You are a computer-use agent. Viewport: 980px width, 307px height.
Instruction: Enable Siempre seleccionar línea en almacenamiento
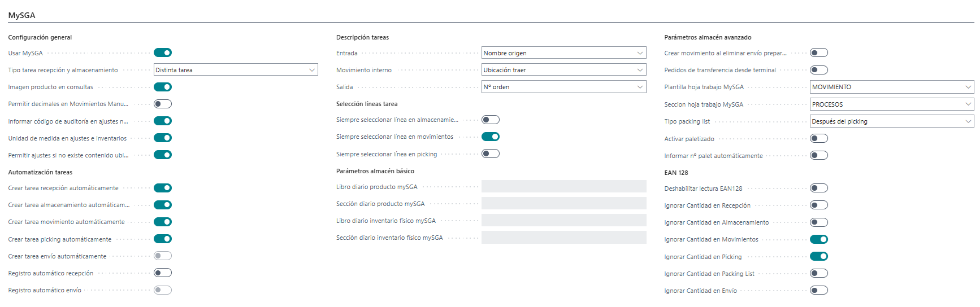491,120
